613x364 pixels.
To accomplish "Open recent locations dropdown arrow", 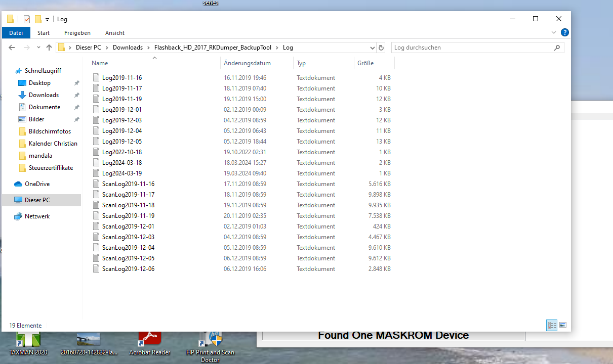I will 38,48.
